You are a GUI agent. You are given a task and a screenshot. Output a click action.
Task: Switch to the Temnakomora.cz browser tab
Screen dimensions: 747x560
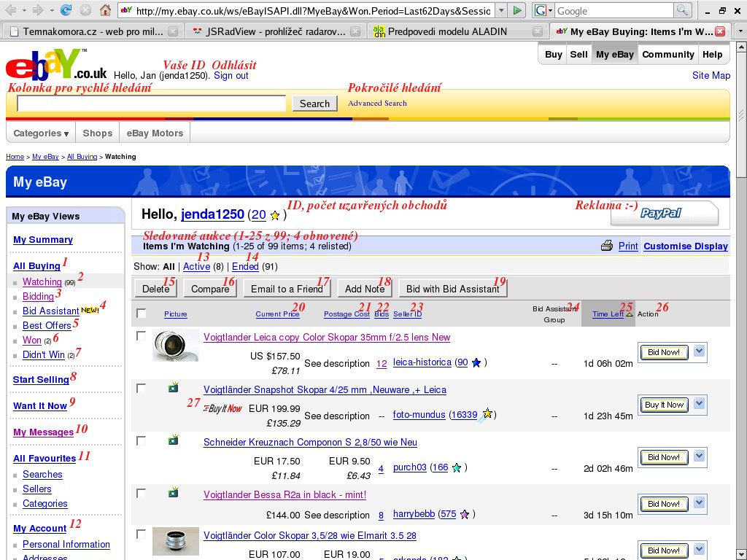pos(93,31)
